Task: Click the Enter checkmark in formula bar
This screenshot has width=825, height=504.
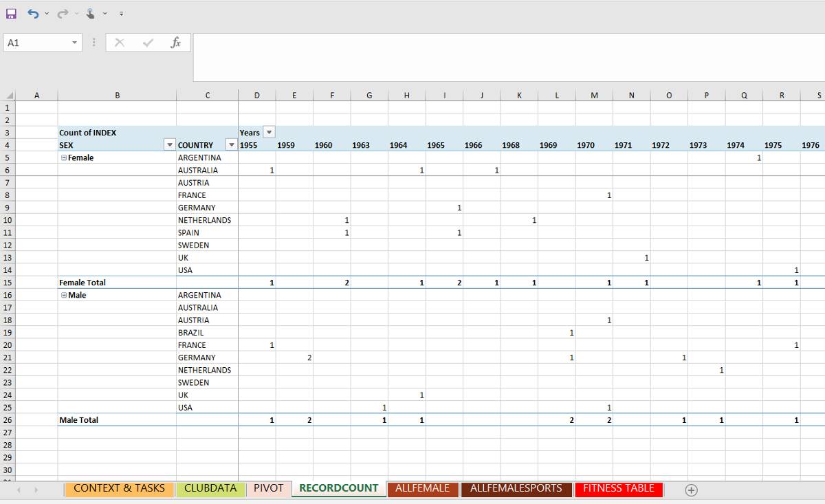Action: [148, 43]
